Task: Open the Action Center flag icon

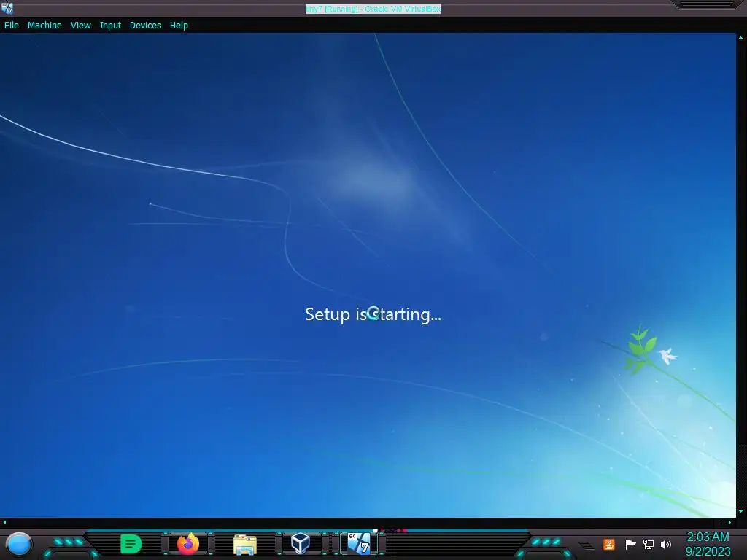Action: (630, 544)
